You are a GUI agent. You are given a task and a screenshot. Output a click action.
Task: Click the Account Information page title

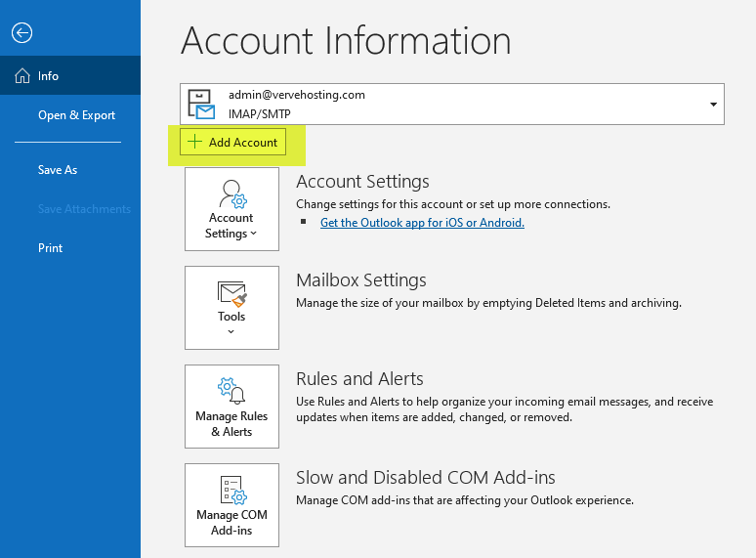point(346,40)
